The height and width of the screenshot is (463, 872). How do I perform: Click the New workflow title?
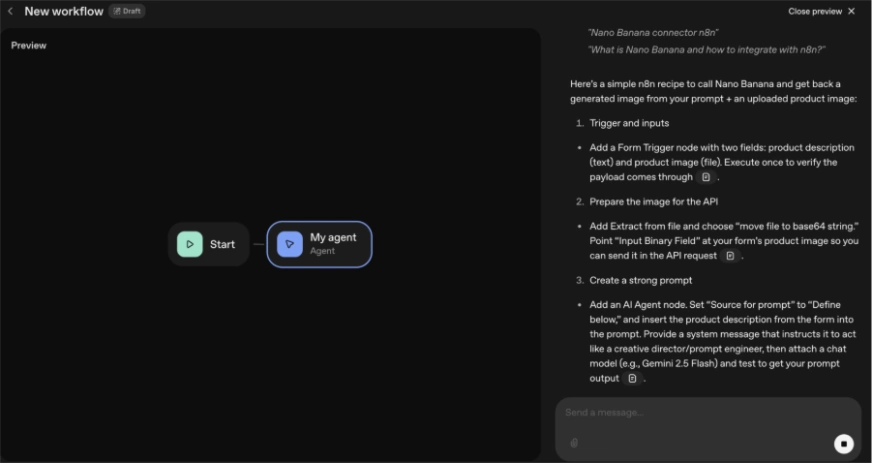coord(63,11)
